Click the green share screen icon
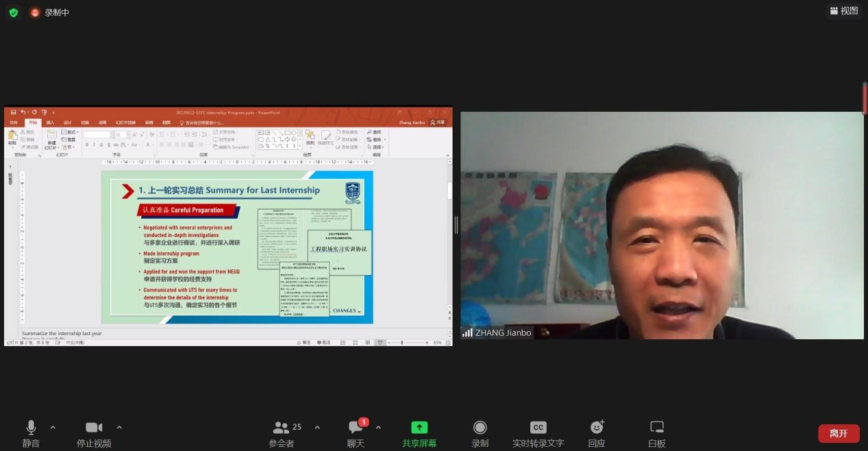The width and height of the screenshot is (868, 451). coord(419,428)
